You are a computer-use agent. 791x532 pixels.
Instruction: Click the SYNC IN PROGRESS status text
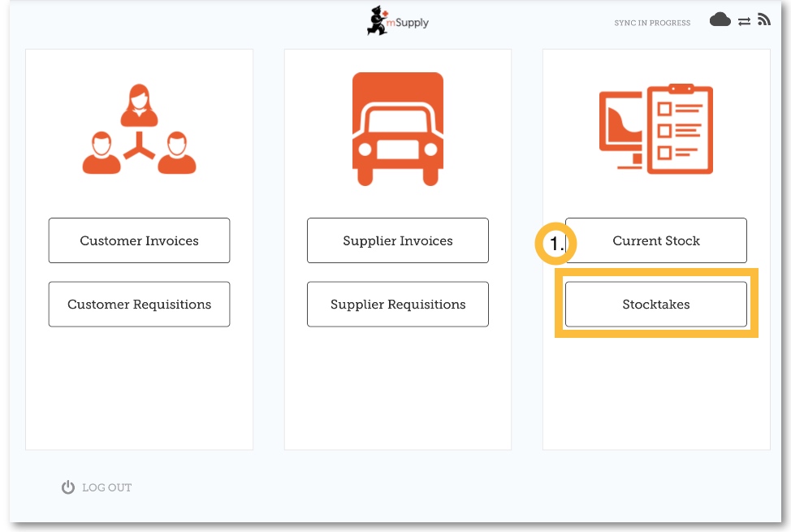[x=652, y=23]
